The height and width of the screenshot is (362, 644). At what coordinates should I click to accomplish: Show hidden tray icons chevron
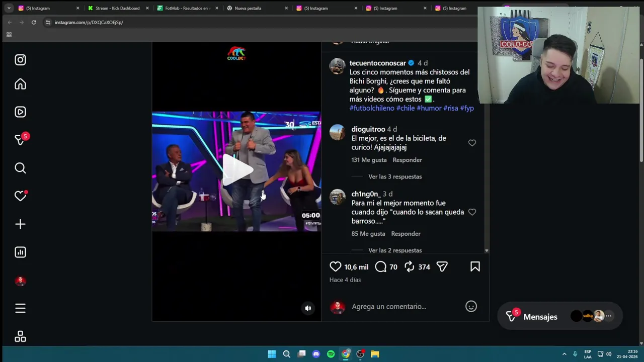point(564,354)
